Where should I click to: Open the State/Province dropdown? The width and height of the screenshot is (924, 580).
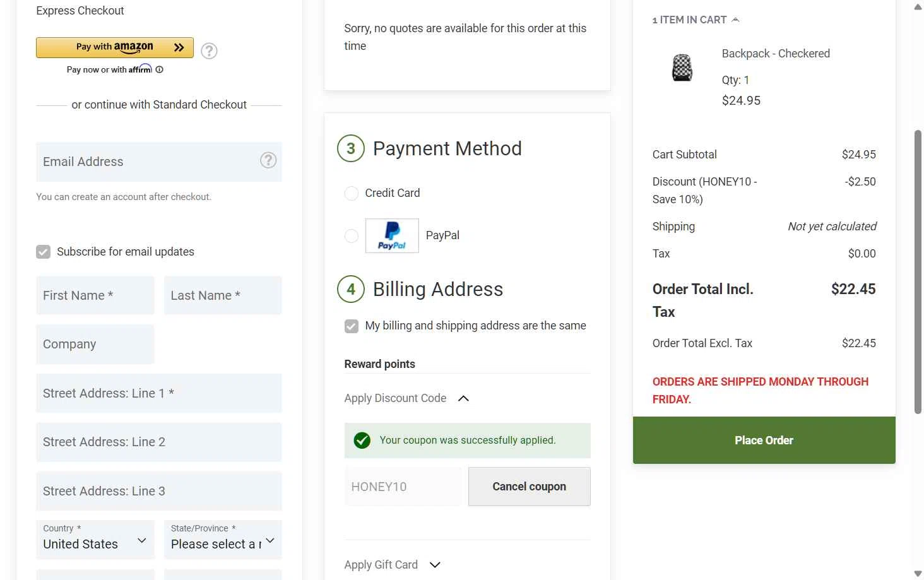[223, 540]
